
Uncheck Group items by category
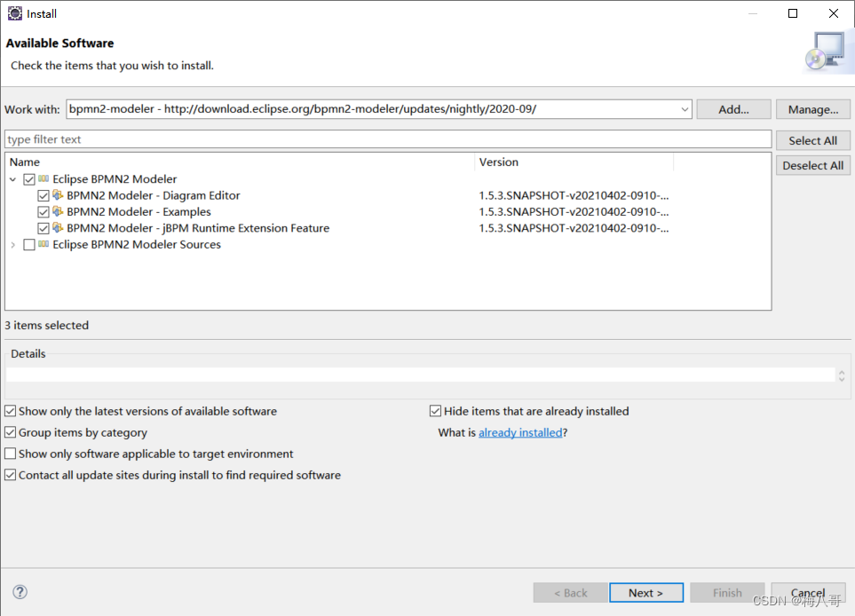click(9, 432)
